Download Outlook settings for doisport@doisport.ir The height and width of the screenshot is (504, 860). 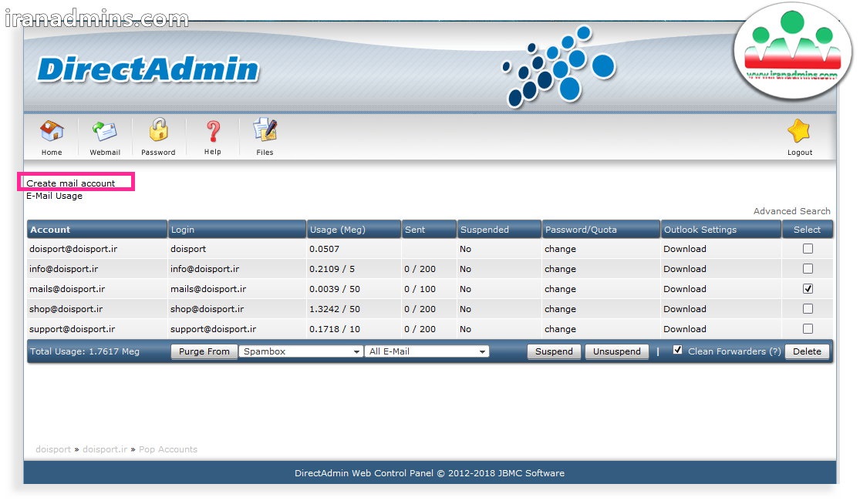[x=684, y=249]
